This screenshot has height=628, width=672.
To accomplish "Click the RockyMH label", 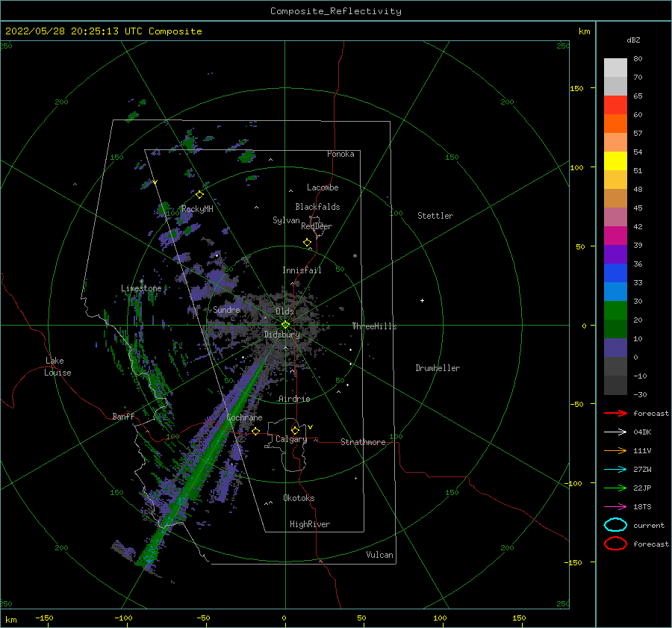I will click(197, 209).
